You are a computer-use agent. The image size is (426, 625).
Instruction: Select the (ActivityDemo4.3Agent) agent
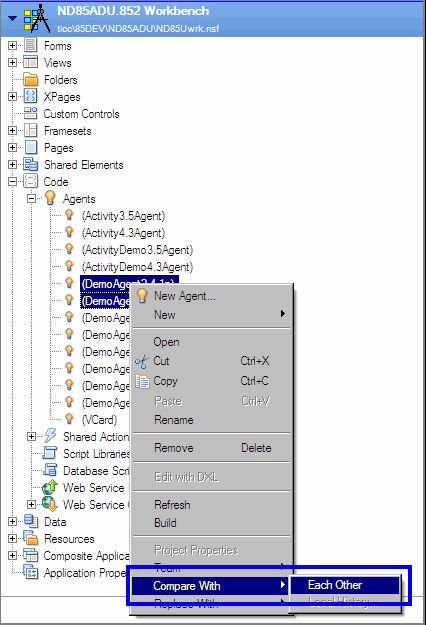[137, 267]
